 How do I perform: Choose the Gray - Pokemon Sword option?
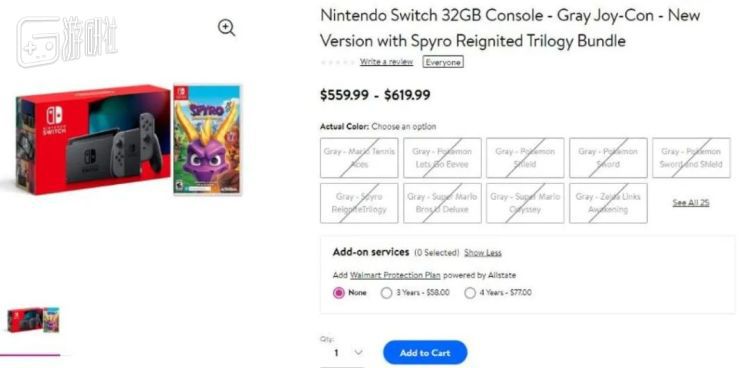click(608, 158)
